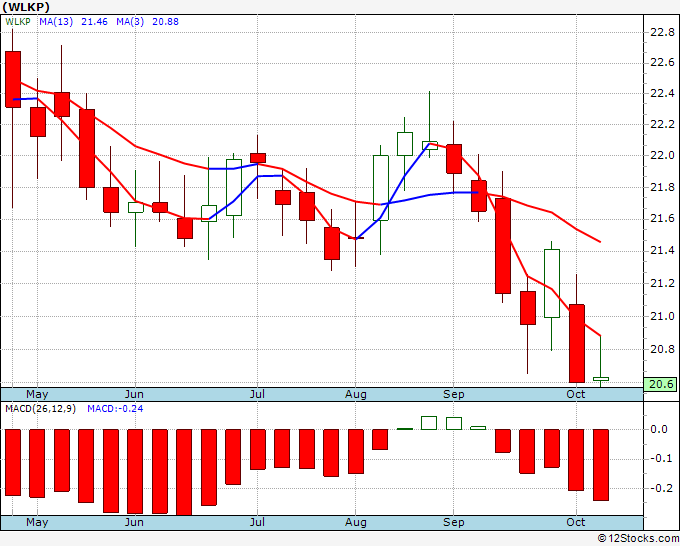Image resolution: width=680 pixels, height=546 pixels.
Task: Click the 22.8 price axis label
Action: pyautogui.click(x=662, y=32)
